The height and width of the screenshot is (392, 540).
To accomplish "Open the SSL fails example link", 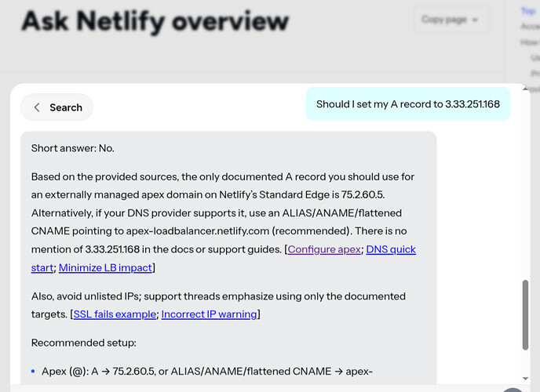I will (115, 314).
